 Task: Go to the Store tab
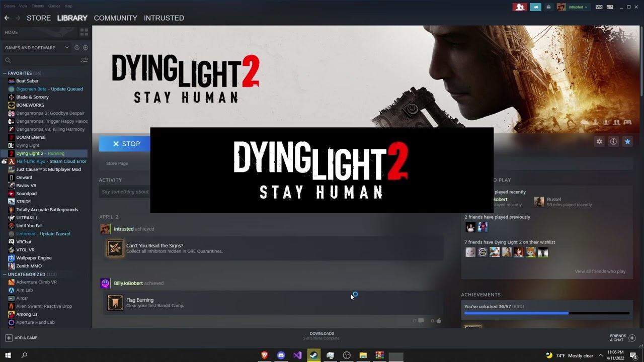(39, 18)
